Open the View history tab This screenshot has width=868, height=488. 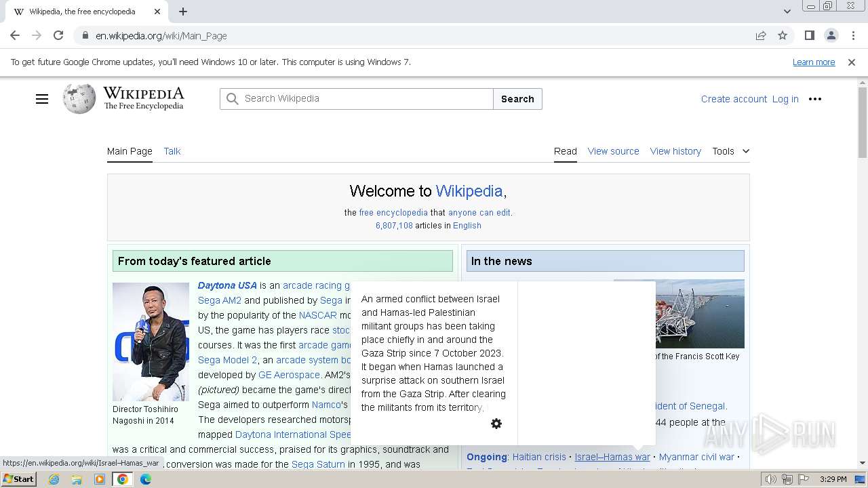(675, 151)
